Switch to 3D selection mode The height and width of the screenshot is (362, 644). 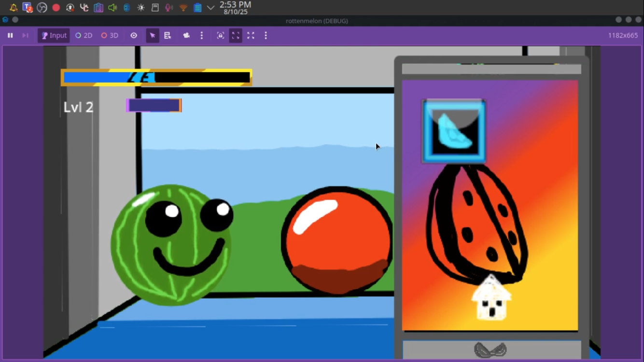[x=110, y=36]
